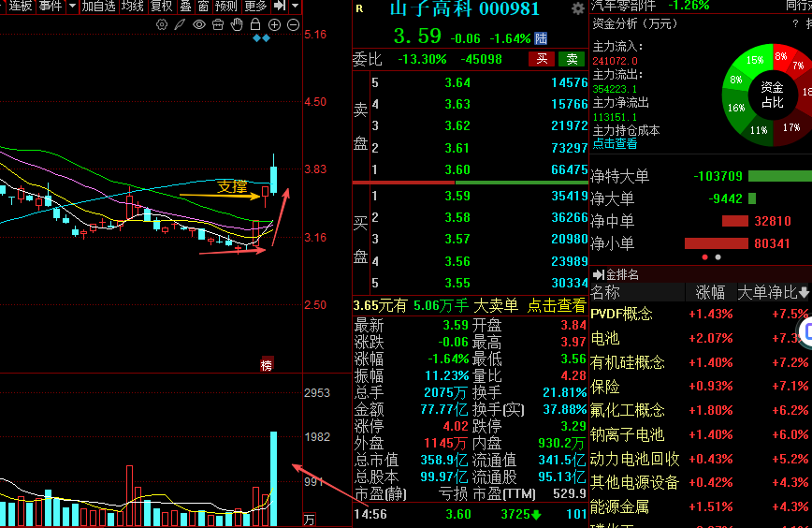Click the 15% green segment of donut chart

[x=754, y=61]
